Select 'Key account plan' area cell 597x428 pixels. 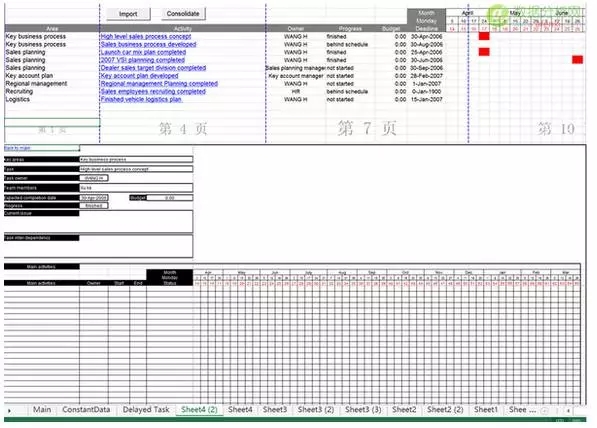52,76
